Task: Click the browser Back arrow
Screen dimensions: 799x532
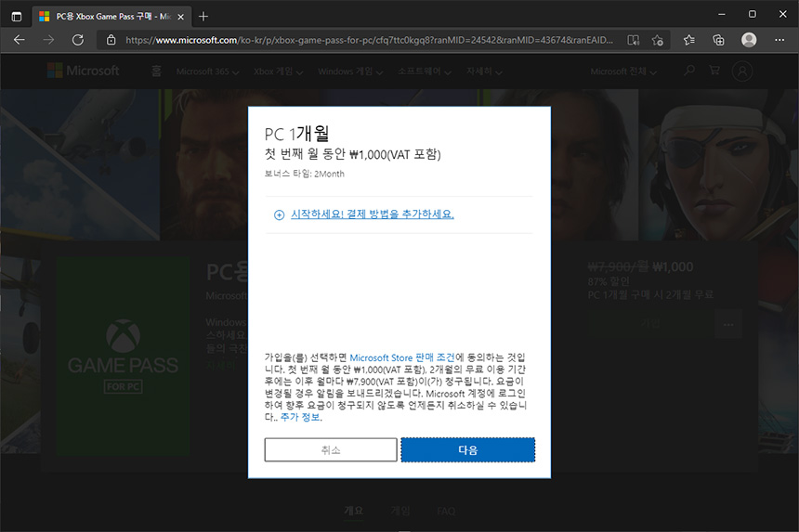Action: click(x=20, y=40)
